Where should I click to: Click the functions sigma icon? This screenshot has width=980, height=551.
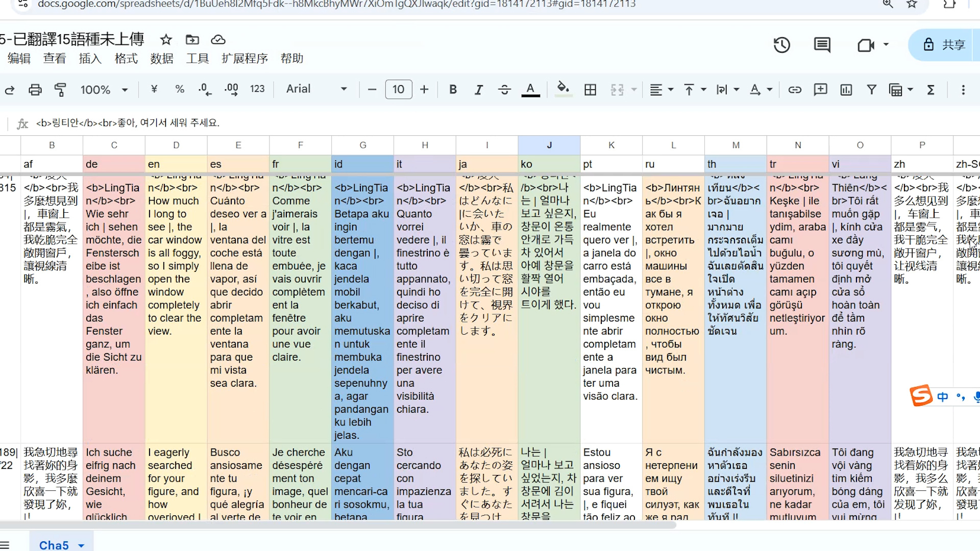(930, 90)
